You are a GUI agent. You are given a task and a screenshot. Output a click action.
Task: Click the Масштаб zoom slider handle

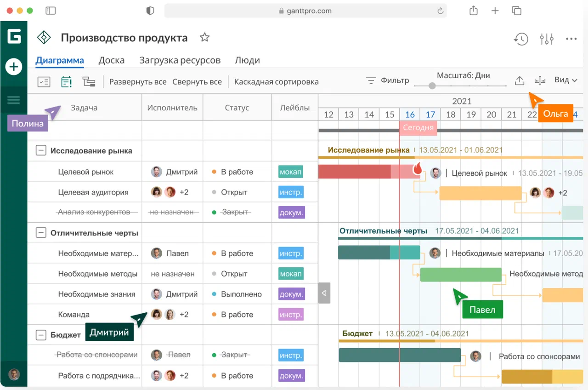(x=432, y=86)
